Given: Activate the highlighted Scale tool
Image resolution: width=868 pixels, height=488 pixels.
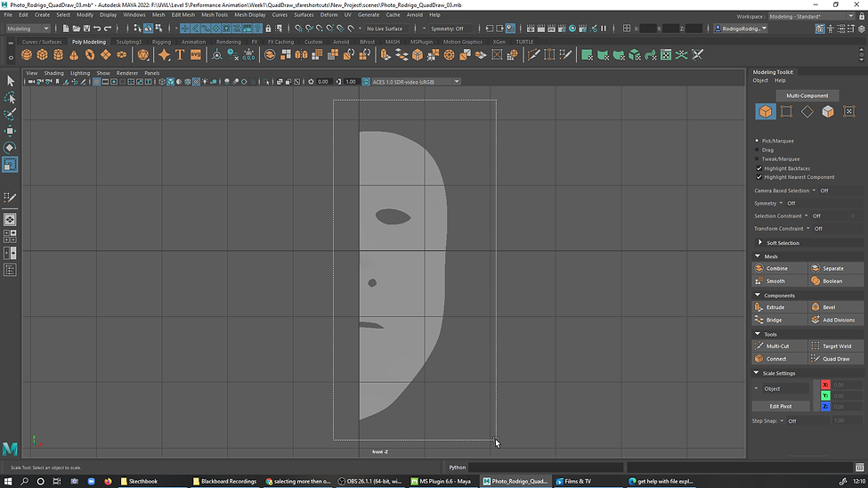Looking at the screenshot, I should 10,165.
